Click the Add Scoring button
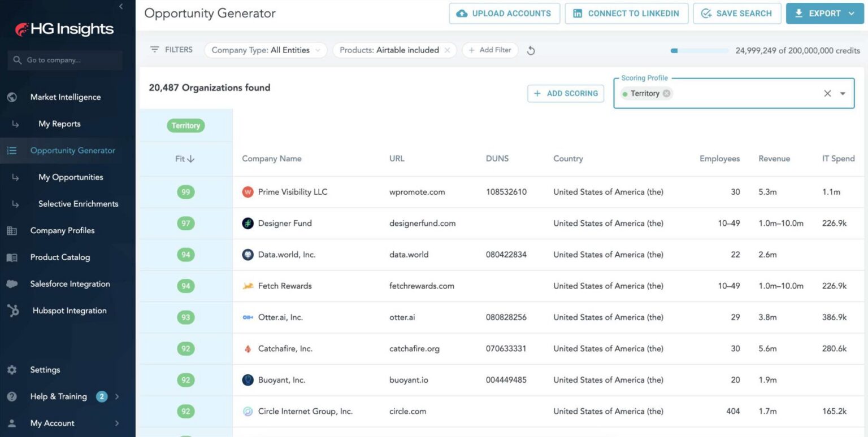 pyautogui.click(x=566, y=94)
